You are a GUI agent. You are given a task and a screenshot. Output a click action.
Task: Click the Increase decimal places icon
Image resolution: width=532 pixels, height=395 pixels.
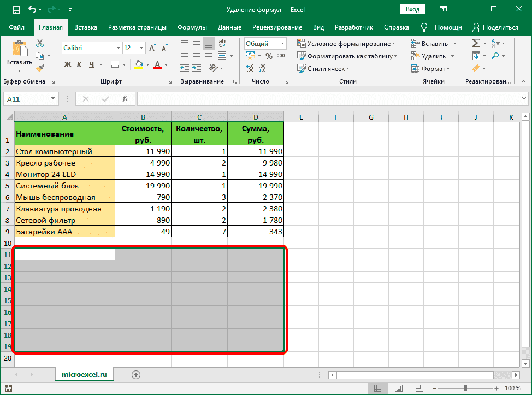[x=249, y=67]
